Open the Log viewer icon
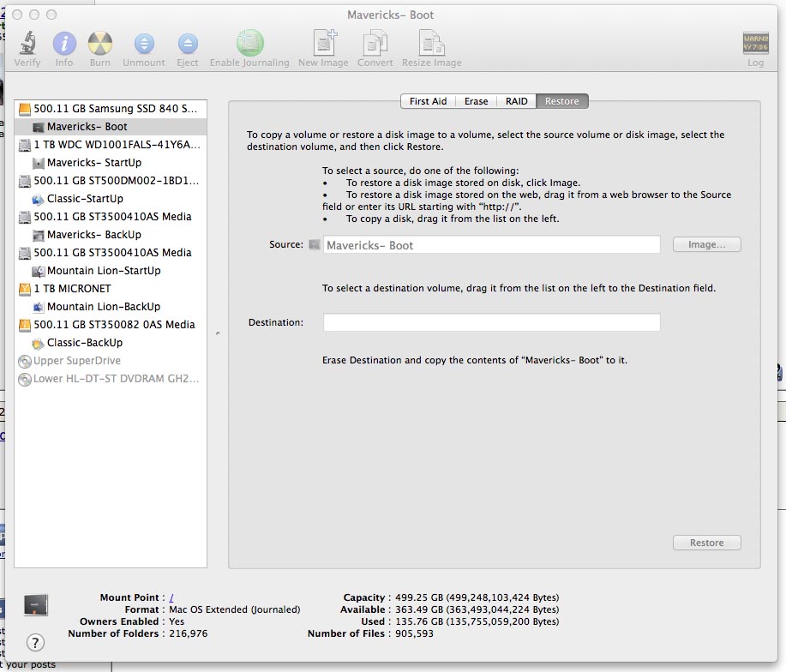Image resolution: width=786 pixels, height=672 pixels. [x=755, y=43]
